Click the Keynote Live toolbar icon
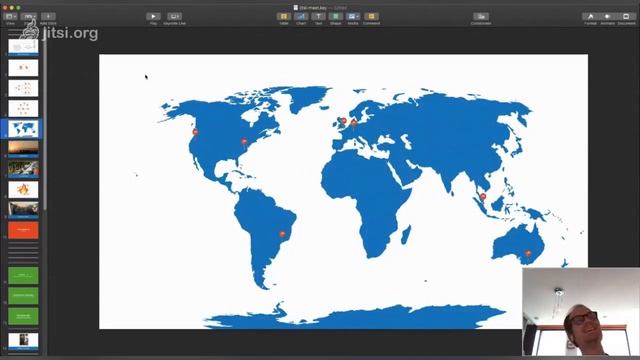This screenshot has height=360, width=640. tap(175, 16)
